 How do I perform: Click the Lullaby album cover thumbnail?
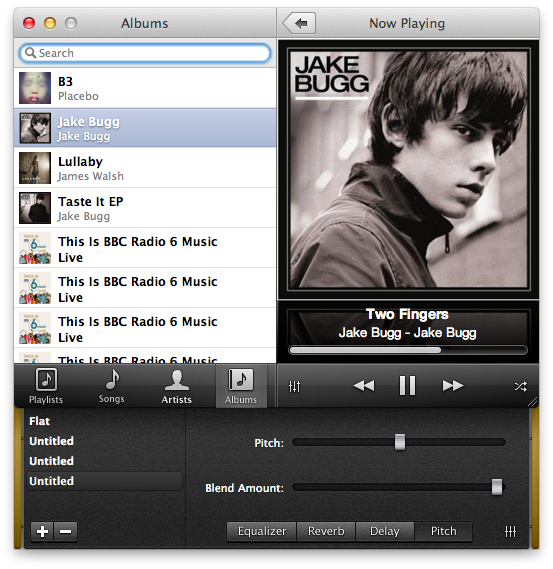pyautogui.click(x=35, y=168)
